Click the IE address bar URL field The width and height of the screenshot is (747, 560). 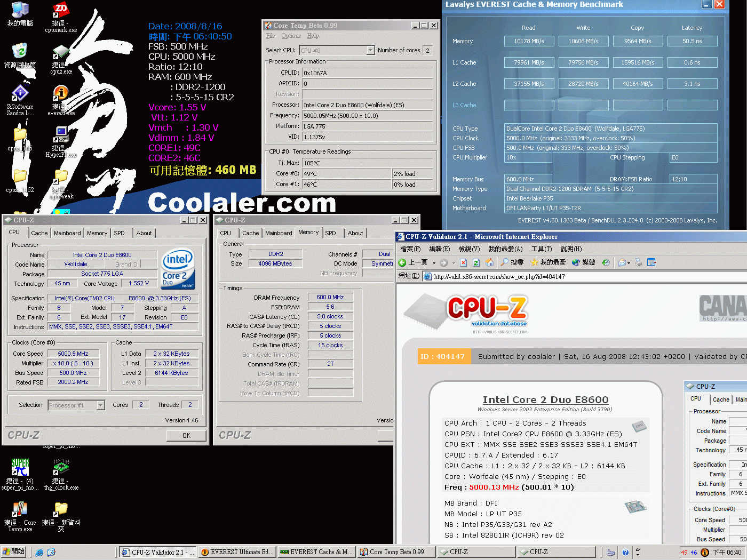coord(584,276)
